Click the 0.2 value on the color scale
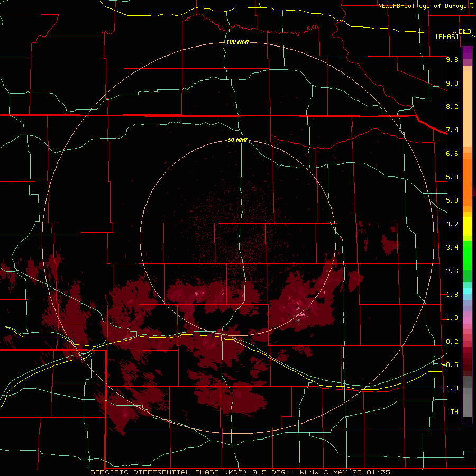476x476 pixels. click(x=452, y=342)
